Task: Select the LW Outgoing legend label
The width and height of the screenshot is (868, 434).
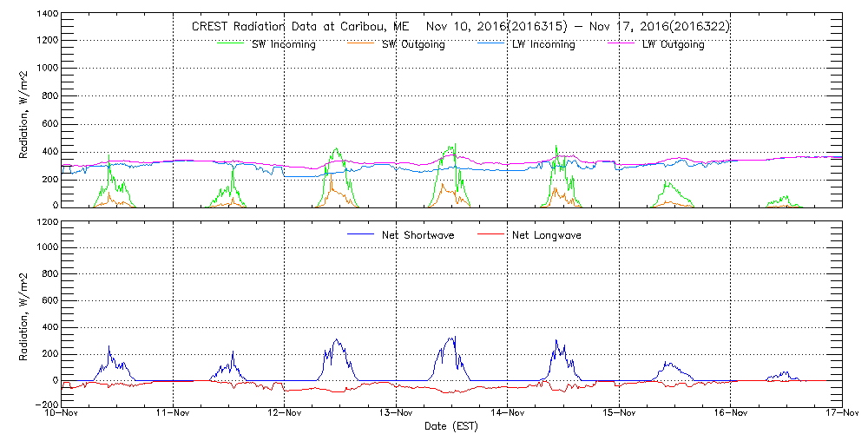Action: click(673, 44)
